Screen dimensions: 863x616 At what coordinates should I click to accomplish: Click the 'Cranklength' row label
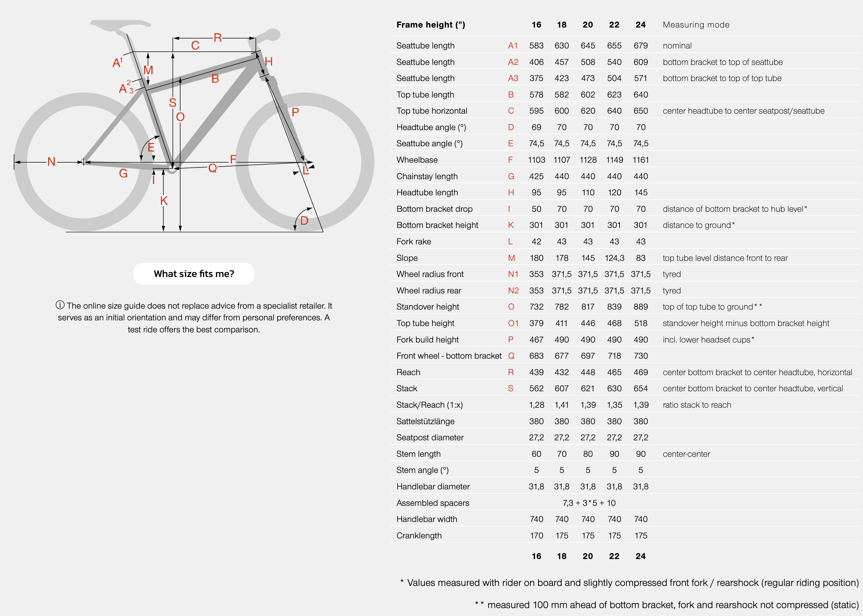419,536
